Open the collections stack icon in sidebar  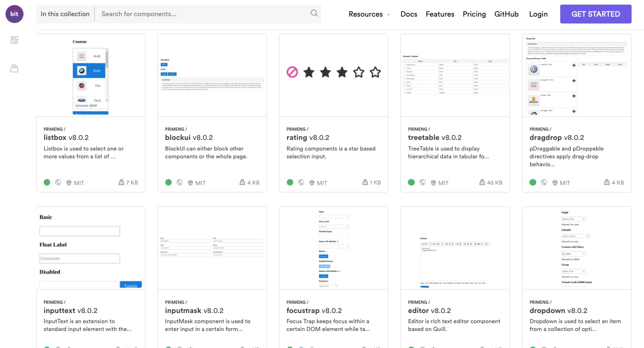[14, 69]
